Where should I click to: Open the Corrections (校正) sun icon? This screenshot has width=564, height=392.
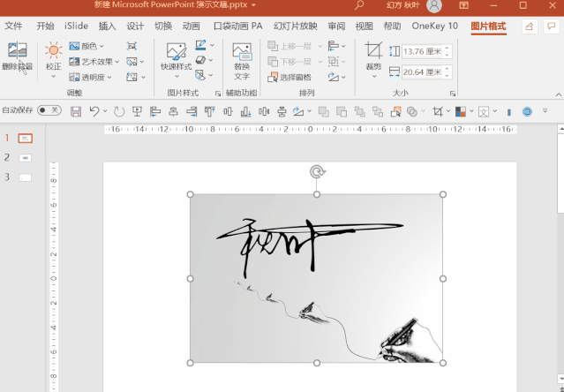[x=54, y=53]
